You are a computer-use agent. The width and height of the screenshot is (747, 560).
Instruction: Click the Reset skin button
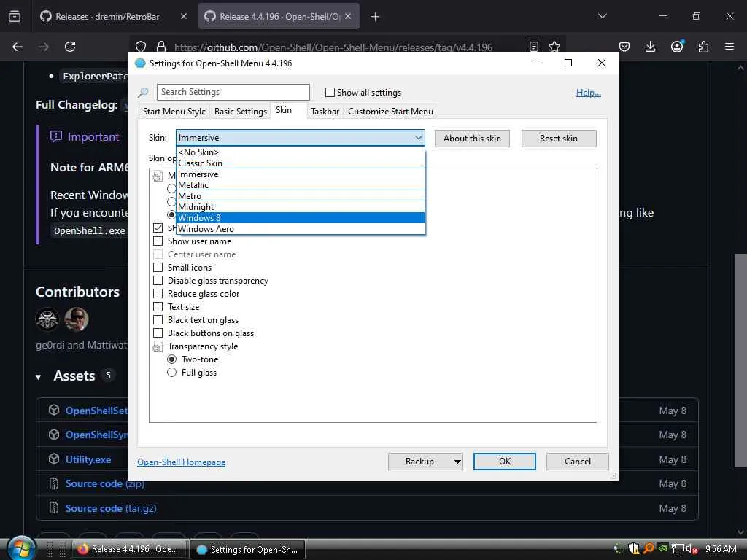click(x=559, y=139)
